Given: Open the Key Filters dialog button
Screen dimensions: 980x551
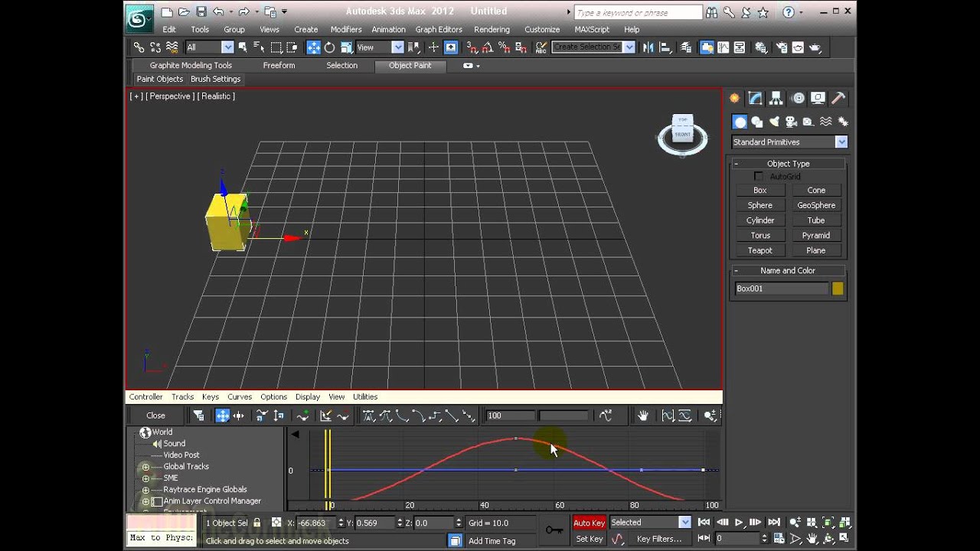Looking at the screenshot, I should coord(659,539).
